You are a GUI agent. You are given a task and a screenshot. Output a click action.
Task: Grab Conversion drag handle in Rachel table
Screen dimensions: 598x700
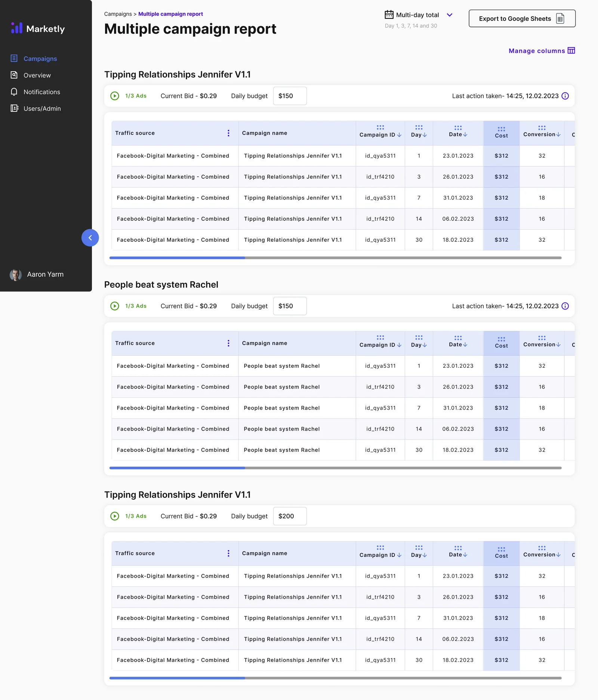point(542,337)
